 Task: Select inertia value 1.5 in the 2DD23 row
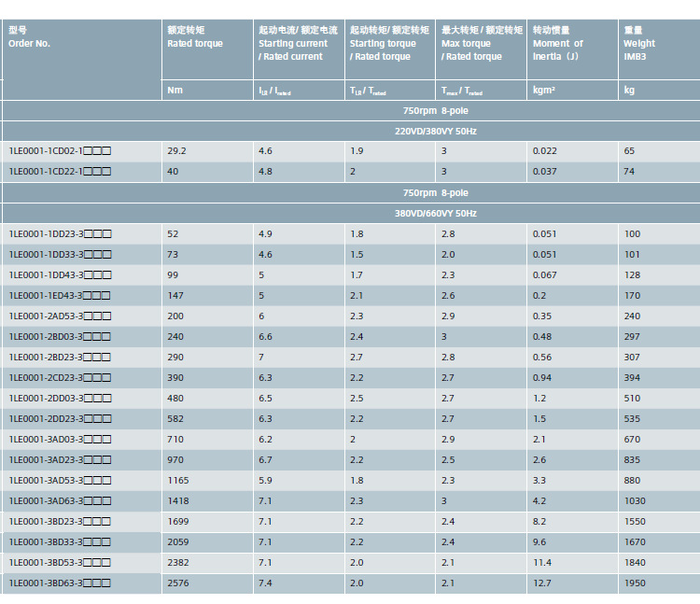pos(539,419)
